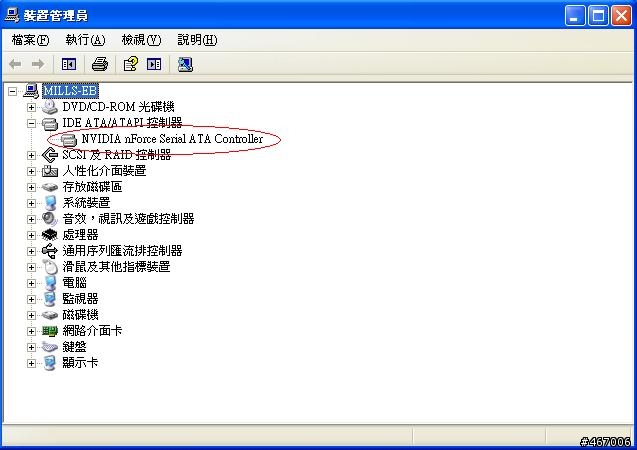This screenshot has width=637, height=450.
Task: Collapse the MILLS-EB root node
Action: click(x=13, y=91)
